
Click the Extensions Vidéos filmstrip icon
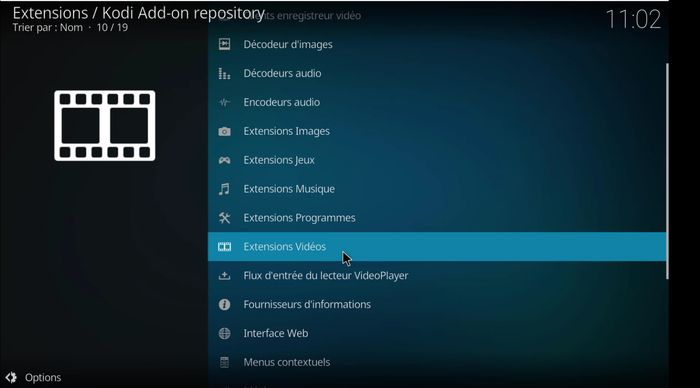[x=224, y=246]
